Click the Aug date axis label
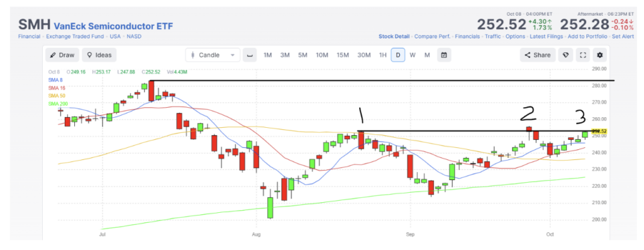644x250 pixels. click(x=256, y=234)
